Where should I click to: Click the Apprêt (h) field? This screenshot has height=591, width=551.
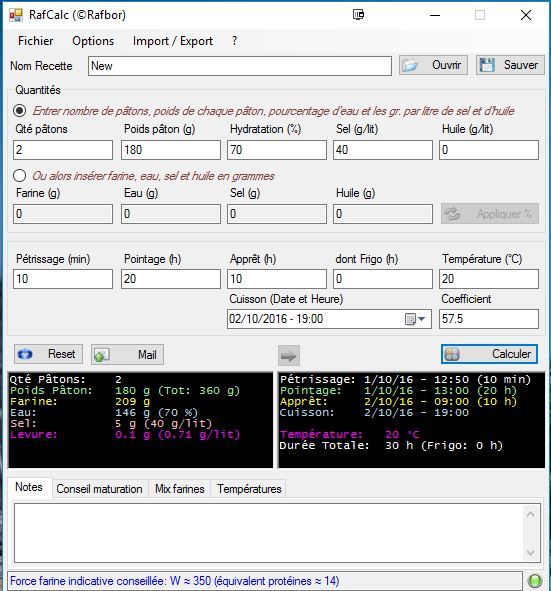coord(277,279)
